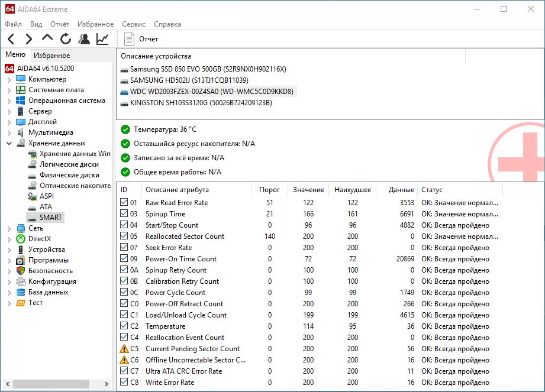This screenshot has width=545, height=392.
Task: Expand the Устройства tree node
Action: pos(9,250)
